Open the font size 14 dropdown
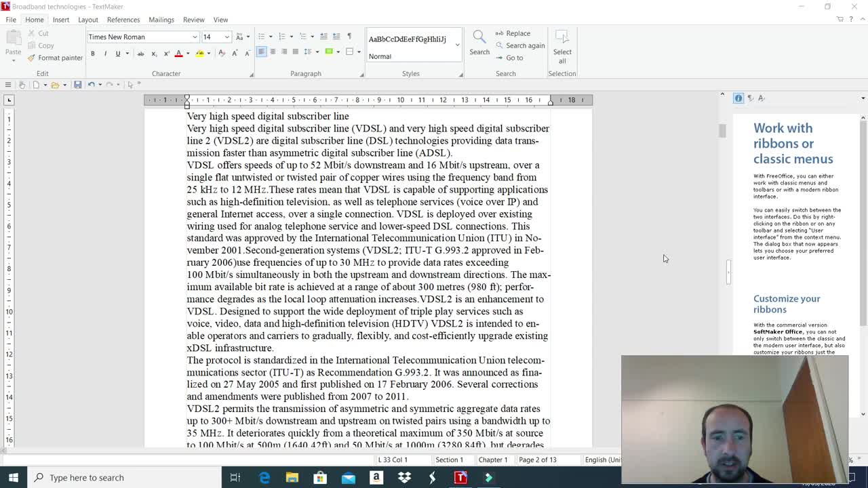868x488 pixels. click(226, 37)
